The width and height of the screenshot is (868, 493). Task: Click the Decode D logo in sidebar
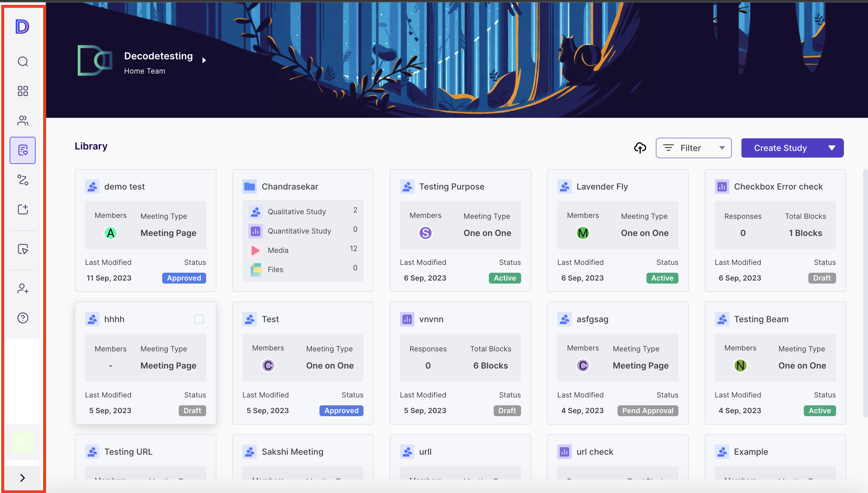click(x=22, y=27)
